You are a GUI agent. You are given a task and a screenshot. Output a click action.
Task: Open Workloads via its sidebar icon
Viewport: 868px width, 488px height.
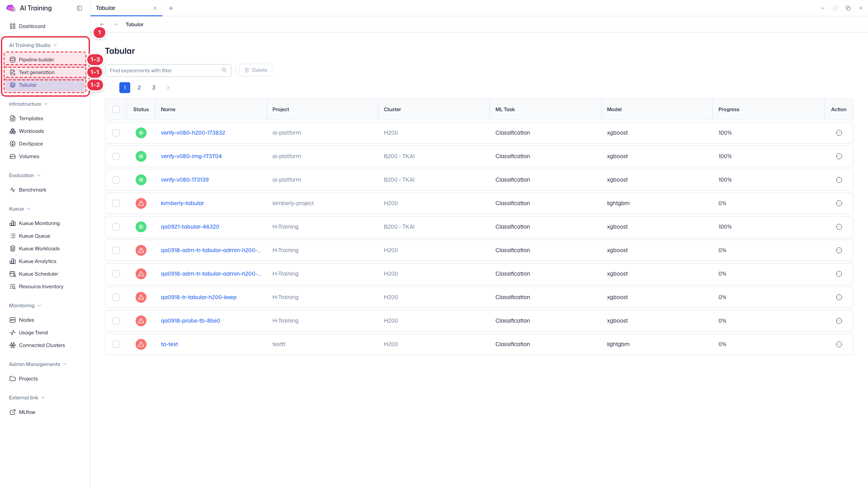pos(13,131)
